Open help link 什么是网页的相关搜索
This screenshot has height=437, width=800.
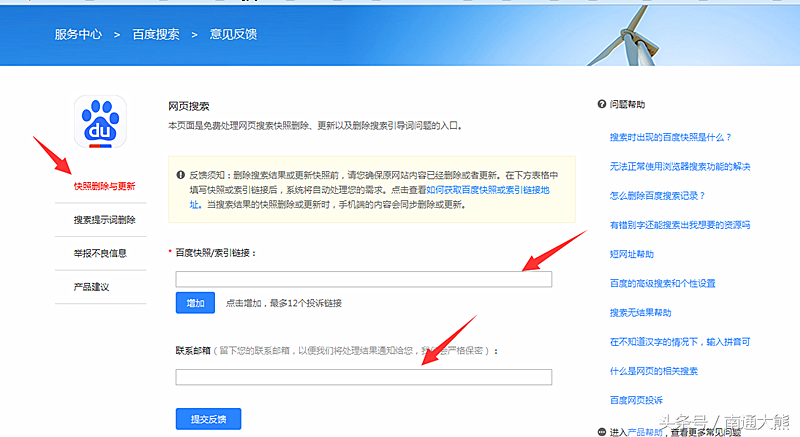(x=654, y=371)
